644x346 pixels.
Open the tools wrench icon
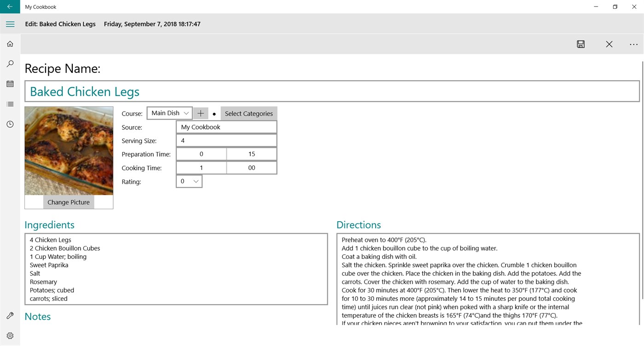(10, 316)
